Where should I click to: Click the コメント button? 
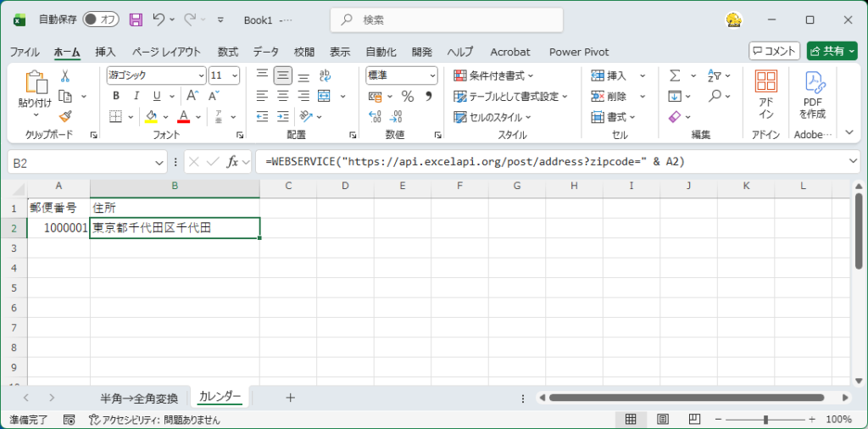coord(775,51)
